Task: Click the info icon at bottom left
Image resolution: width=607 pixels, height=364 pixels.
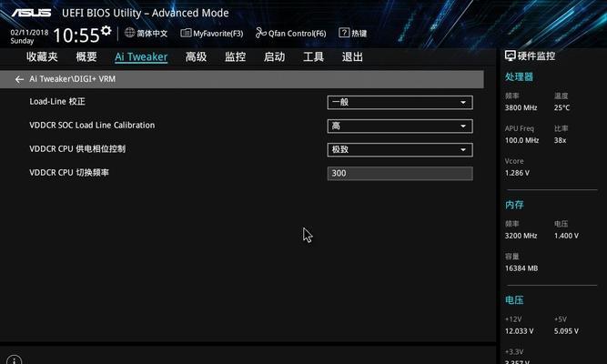Action: click(x=15, y=360)
